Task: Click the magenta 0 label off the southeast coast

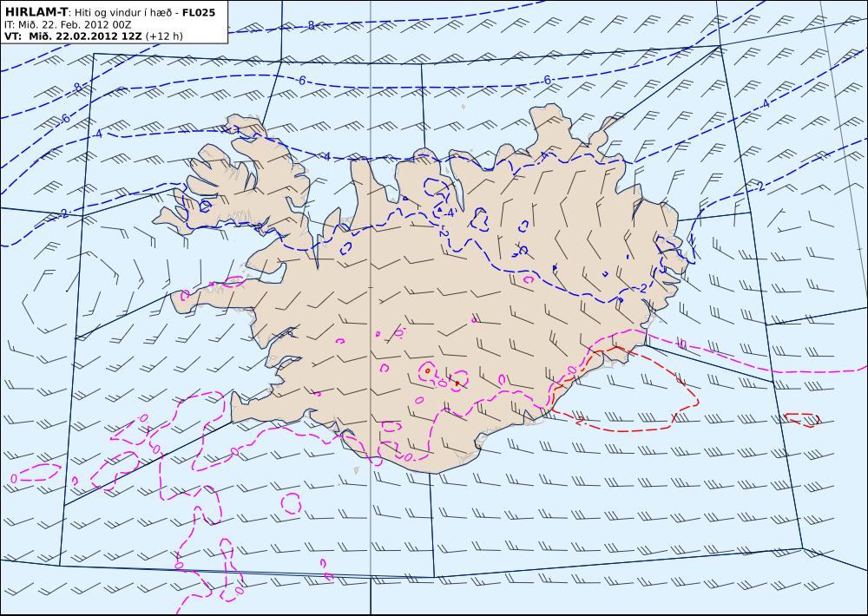Action: pyautogui.click(x=682, y=344)
